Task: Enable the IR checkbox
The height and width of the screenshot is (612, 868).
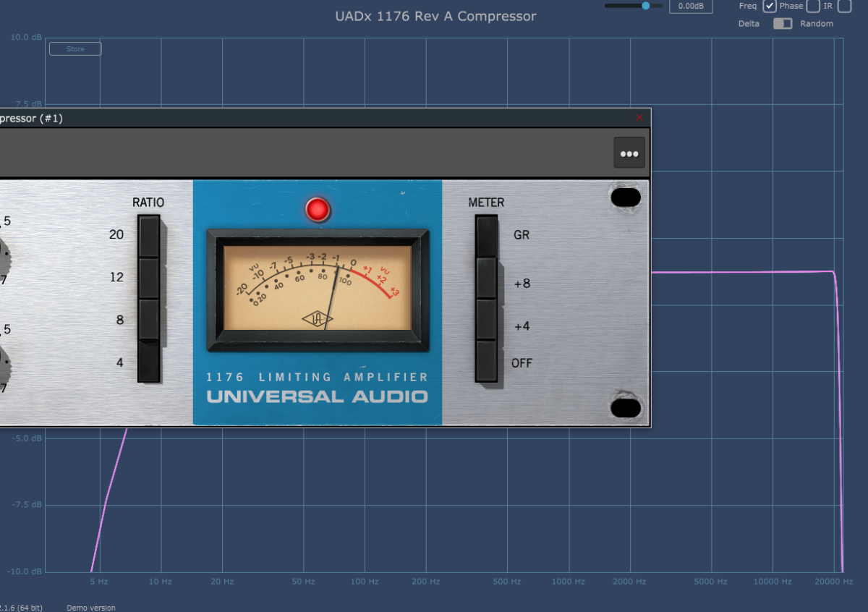Action: coord(844,6)
